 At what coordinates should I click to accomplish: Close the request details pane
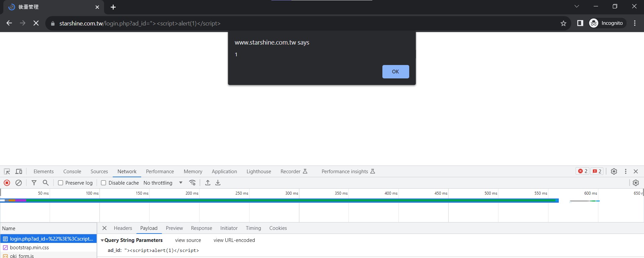pyautogui.click(x=104, y=228)
